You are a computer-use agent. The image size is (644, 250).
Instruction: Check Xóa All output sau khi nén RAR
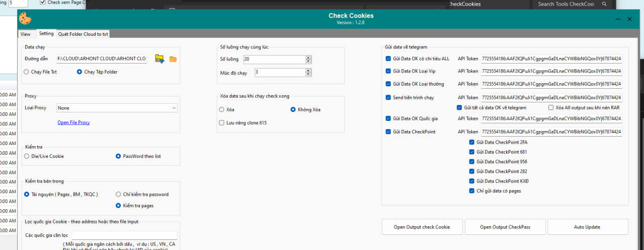tap(551, 107)
